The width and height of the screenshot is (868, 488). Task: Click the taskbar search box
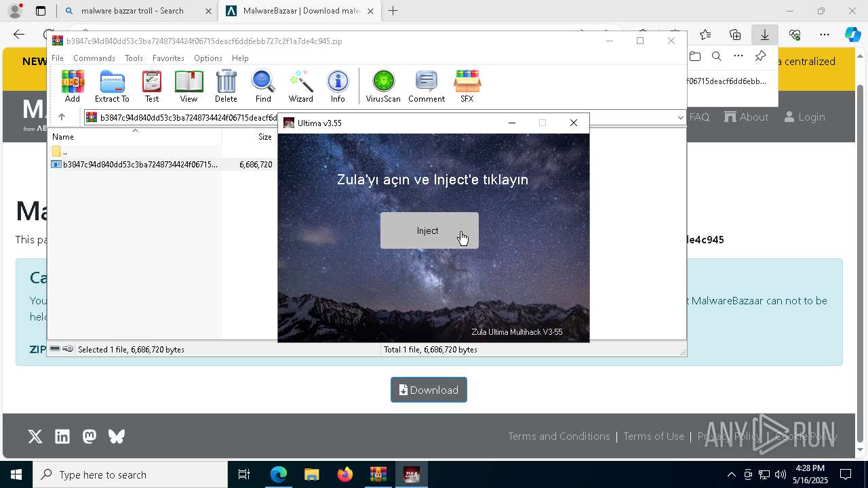point(130,474)
